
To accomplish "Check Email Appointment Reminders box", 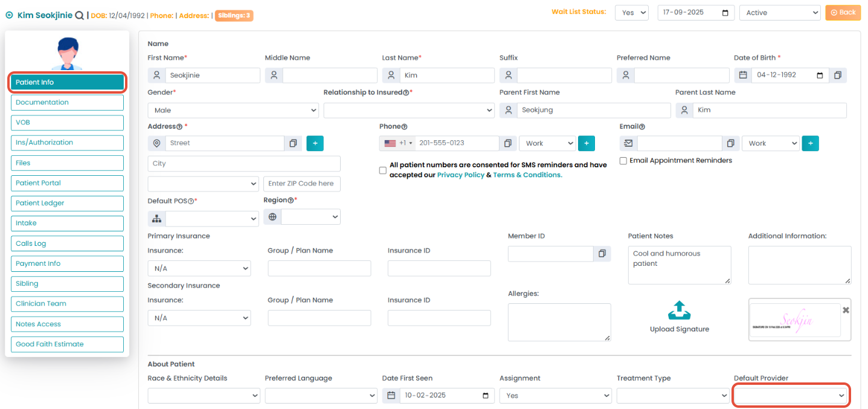I will point(623,161).
